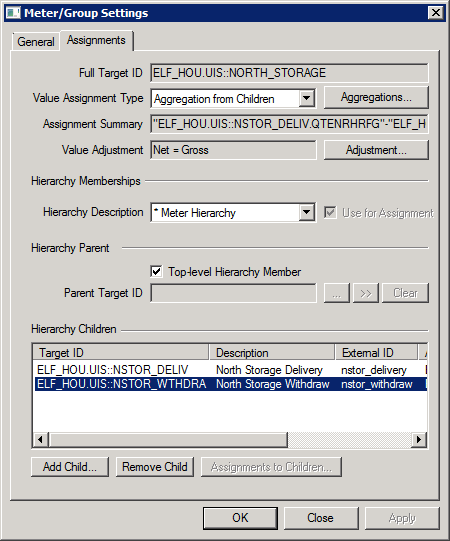This screenshot has width=450, height=541.
Task: Select the Assignments tab
Action: [96, 40]
